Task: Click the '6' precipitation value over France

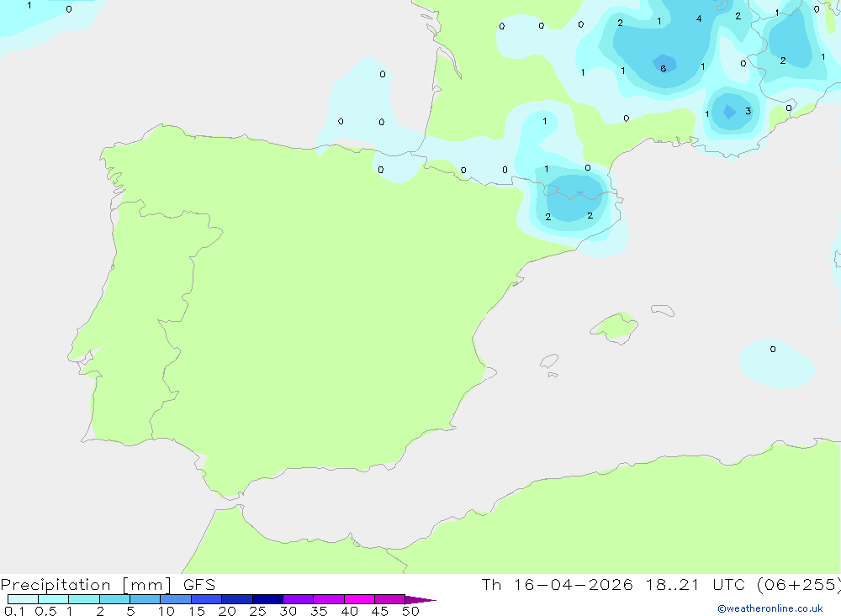Action: (664, 68)
